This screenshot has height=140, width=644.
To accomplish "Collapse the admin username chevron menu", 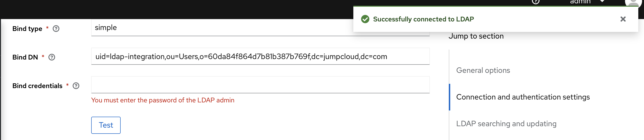I will tap(602, 2).
